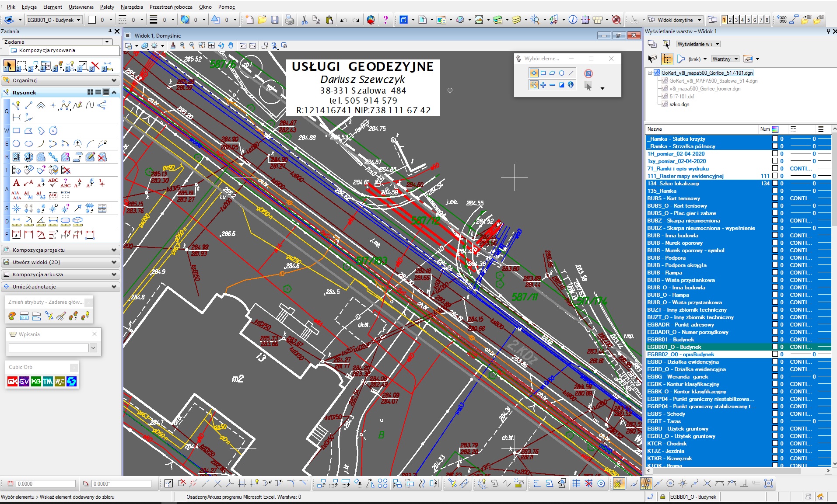Collapse the GoKart_v8i_mapa500_Gorlice tree node
Image resolution: width=837 pixels, height=504 pixels.
650,73
